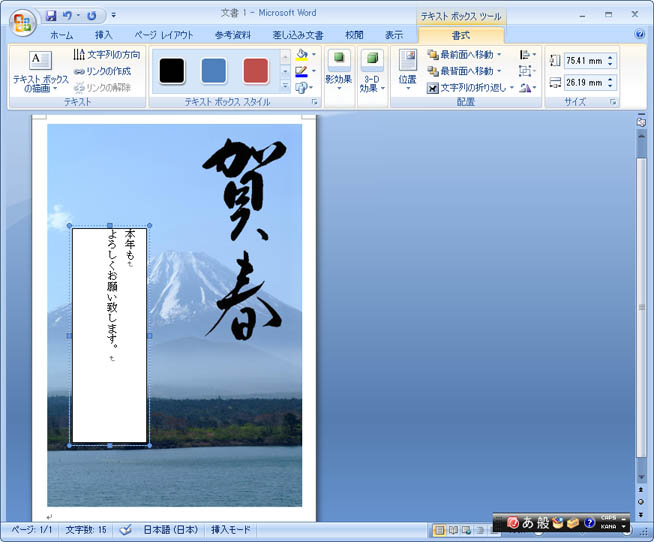Switch to Full Screen Reading view
This screenshot has height=542, width=654.
click(x=452, y=529)
